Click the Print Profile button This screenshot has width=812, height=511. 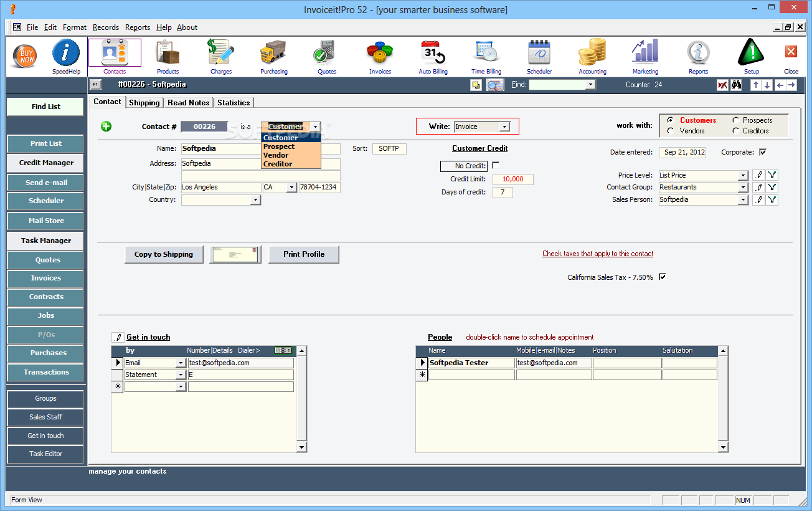[304, 254]
